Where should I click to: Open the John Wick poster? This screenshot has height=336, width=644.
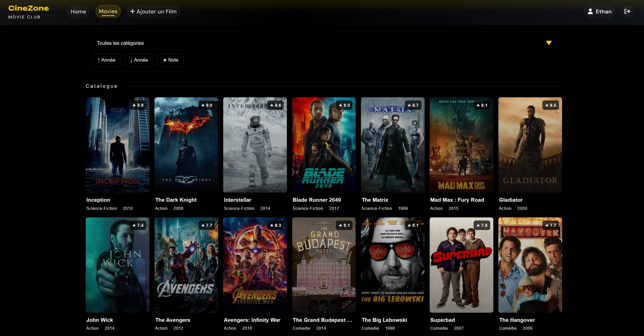click(117, 265)
